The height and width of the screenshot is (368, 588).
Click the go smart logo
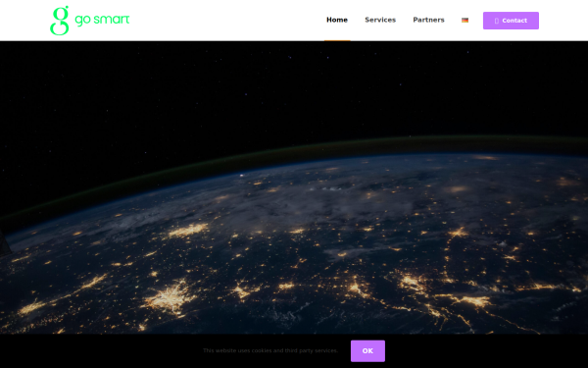coord(90,21)
